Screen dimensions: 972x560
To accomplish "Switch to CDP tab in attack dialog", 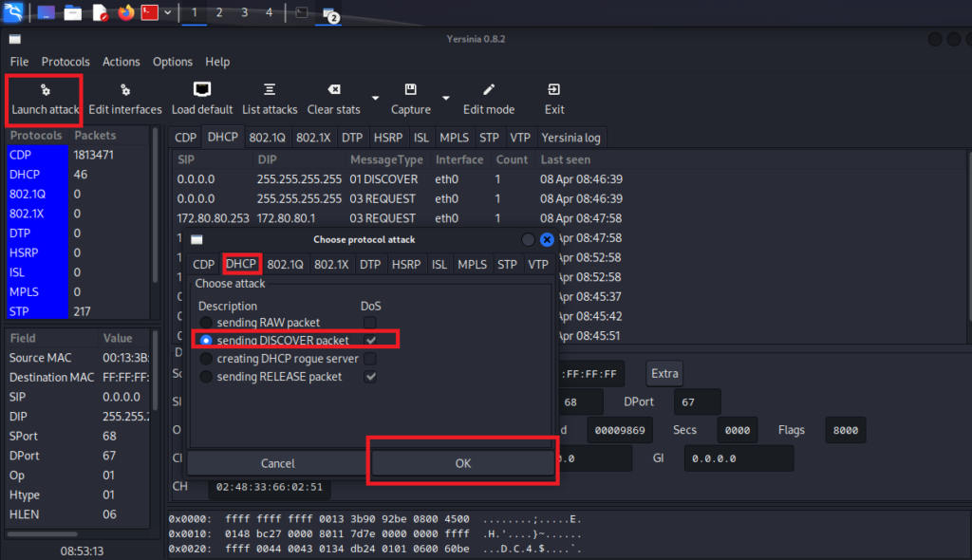I will [203, 264].
